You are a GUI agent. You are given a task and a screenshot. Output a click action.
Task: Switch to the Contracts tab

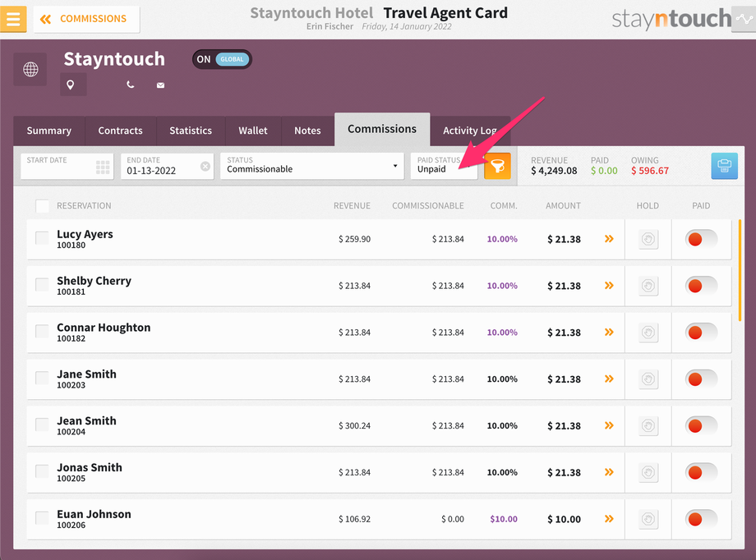120,131
